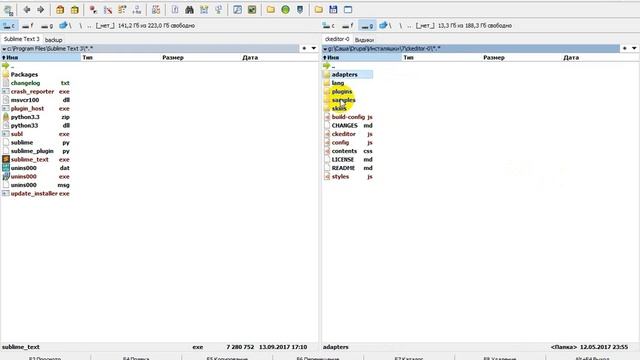Screen dimensions: 640x360
Task: Switch to Видеон tab
Action: click(364, 40)
